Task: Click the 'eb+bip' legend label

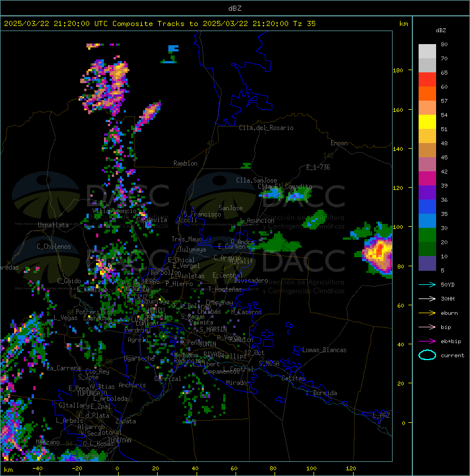Action: click(x=451, y=341)
